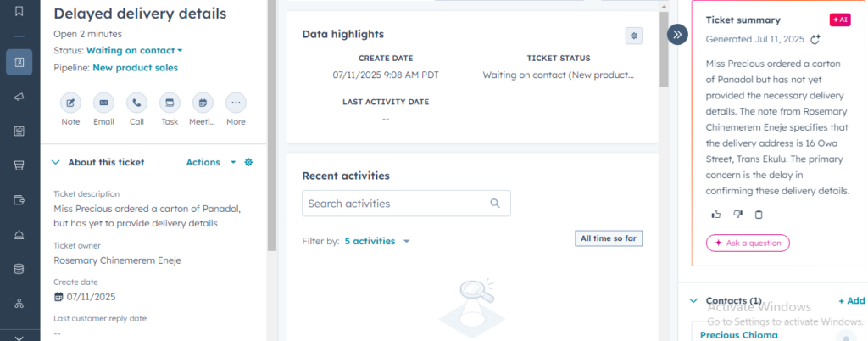Open About this ticket settings gear
Image resolution: width=868 pixels, height=341 pixels.
[248, 162]
